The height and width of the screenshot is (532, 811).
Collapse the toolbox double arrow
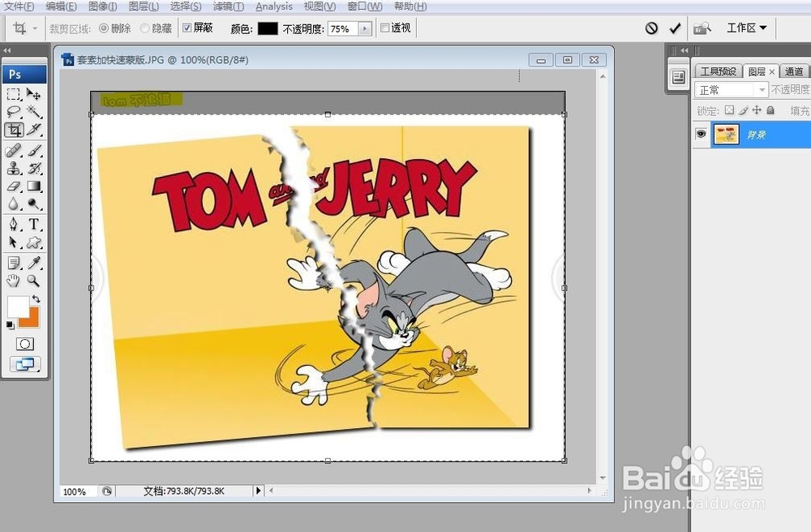tap(6, 50)
